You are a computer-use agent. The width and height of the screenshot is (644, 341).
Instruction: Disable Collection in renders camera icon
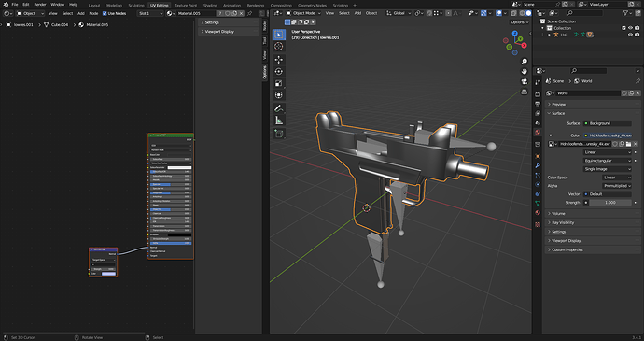click(x=637, y=28)
